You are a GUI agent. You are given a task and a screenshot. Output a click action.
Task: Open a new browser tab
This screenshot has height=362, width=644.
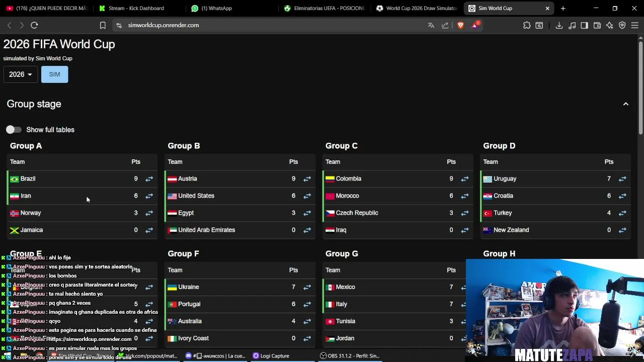(563, 8)
